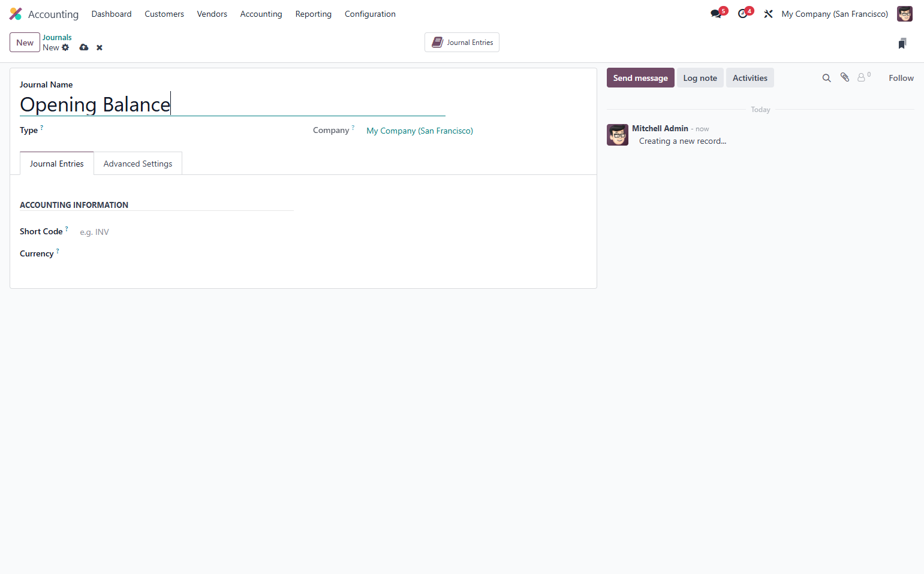Screen dimensions: 924x574
Task: Click the gear actions icon beside New
Action: [x=65, y=47]
